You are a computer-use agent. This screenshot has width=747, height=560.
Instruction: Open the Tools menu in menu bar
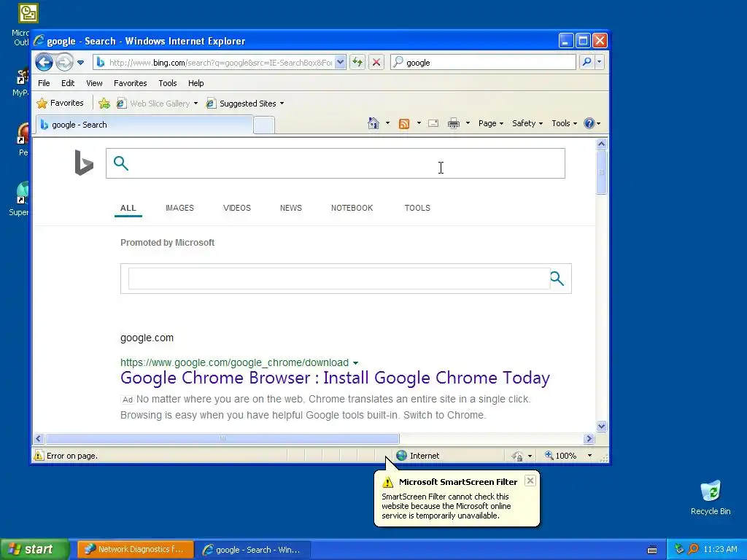168,83
